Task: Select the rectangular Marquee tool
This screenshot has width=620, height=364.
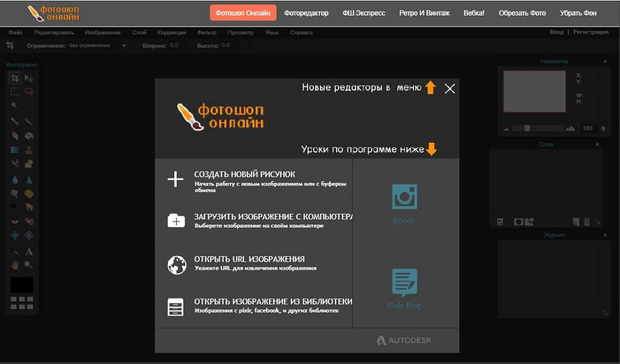Action: point(15,92)
